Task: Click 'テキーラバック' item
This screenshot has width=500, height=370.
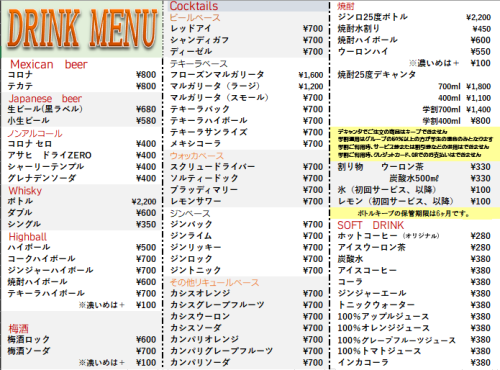Action: point(200,109)
